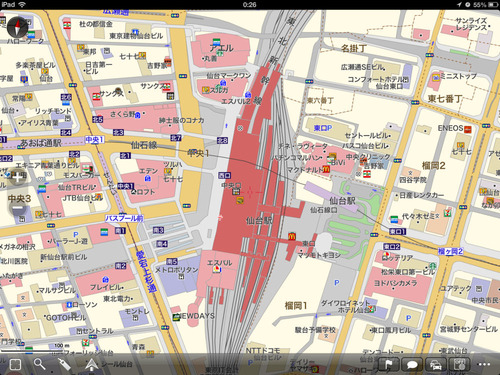Tap the ローソン convenience store icon

(69, 305)
